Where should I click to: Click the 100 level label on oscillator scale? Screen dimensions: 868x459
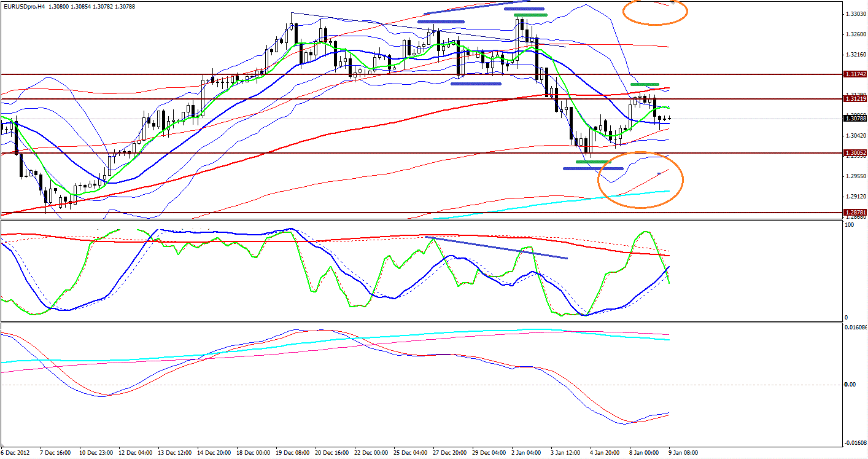[850, 226]
